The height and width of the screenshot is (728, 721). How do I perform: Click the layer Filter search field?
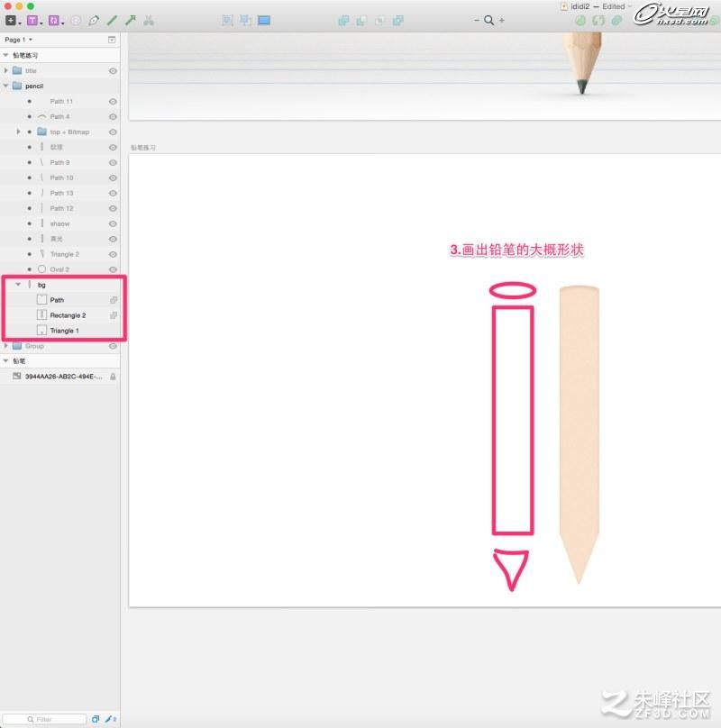click(x=44, y=719)
